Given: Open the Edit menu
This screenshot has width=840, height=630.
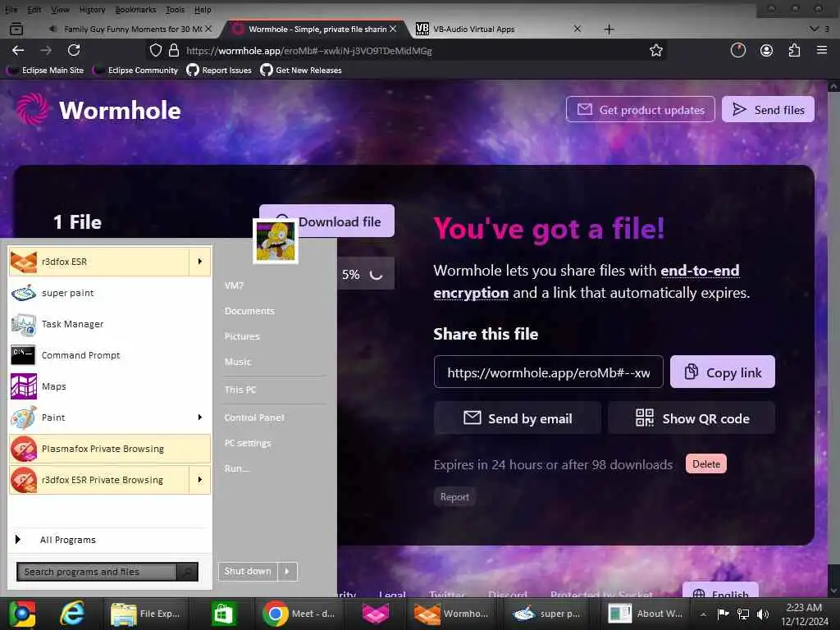Looking at the screenshot, I should pyautogui.click(x=34, y=9).
